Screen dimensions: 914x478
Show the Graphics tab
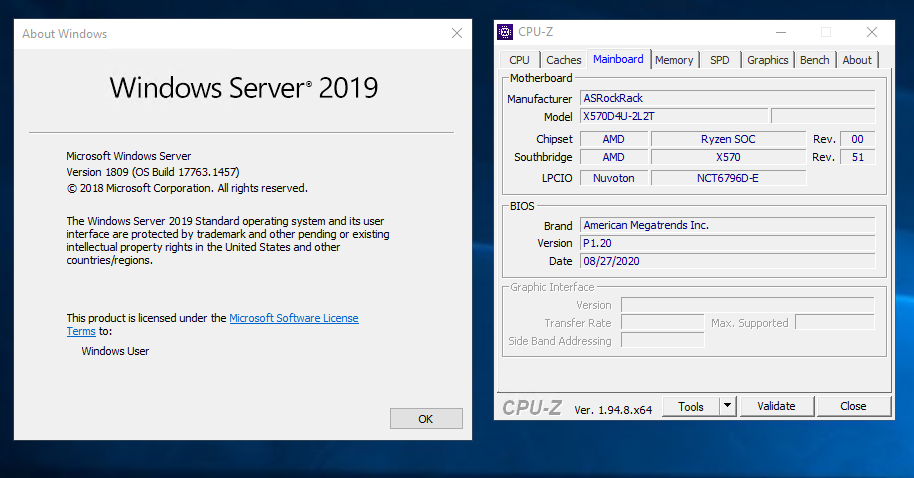point(767,60)
